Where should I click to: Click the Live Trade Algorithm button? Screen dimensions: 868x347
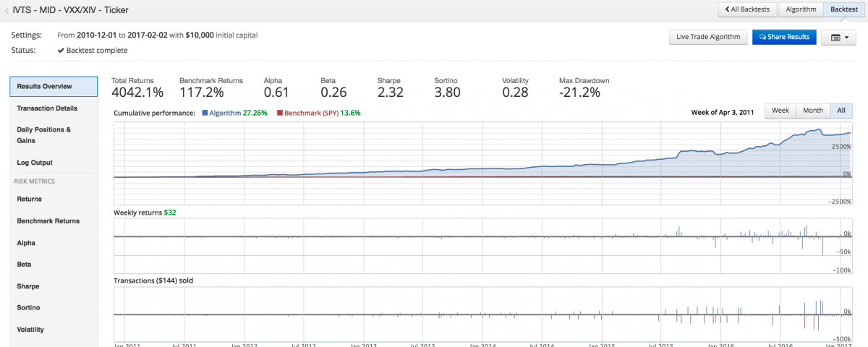[x=707, y=37]
